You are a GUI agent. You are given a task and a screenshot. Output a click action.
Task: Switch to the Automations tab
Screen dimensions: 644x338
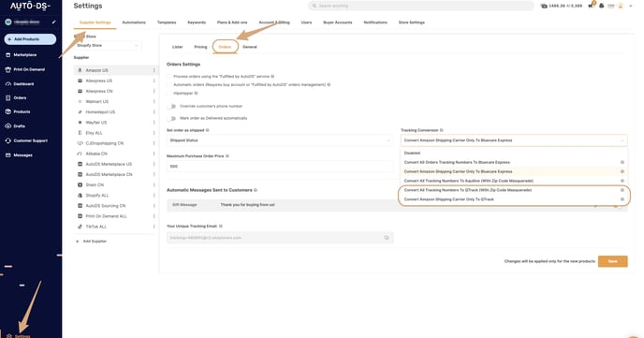tap(134, 22)
